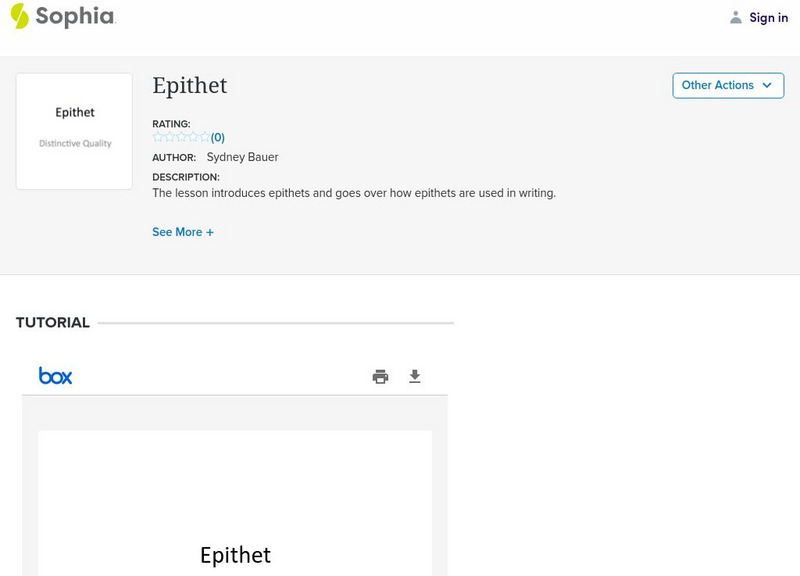Select the first rating star

point(156,137)
